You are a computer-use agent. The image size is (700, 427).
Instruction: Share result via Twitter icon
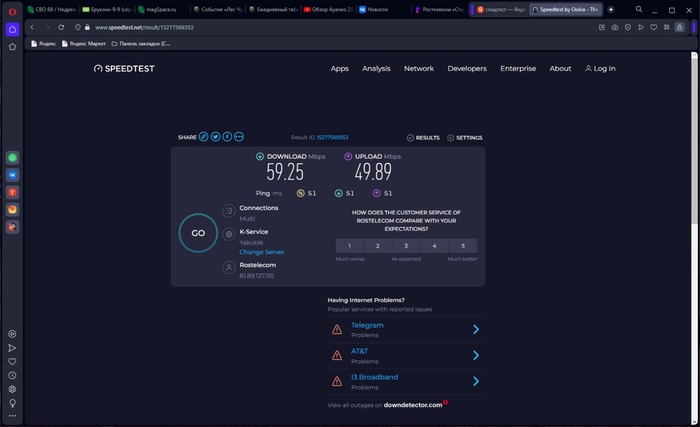pos(215,137)
